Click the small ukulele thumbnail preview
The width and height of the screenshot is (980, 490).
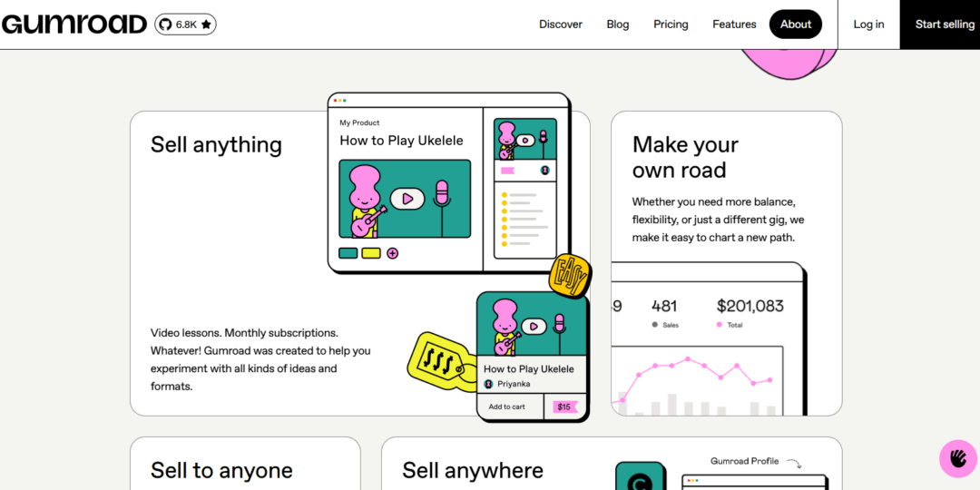(525, 140)
